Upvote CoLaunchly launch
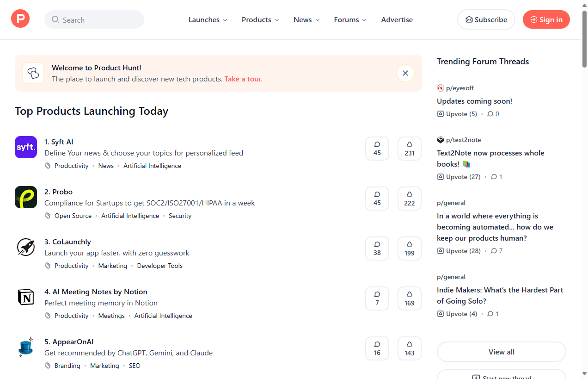 pos(409,248)
